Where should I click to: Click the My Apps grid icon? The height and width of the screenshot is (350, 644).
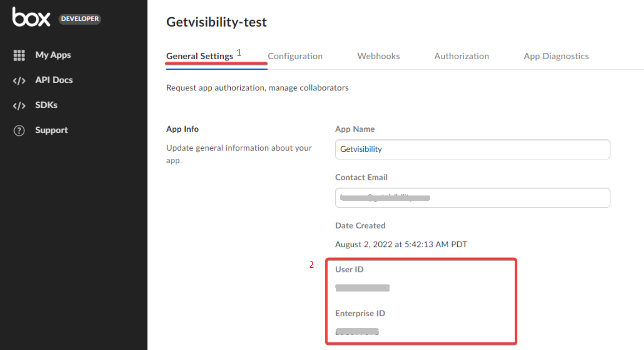[x=19, y=55]
